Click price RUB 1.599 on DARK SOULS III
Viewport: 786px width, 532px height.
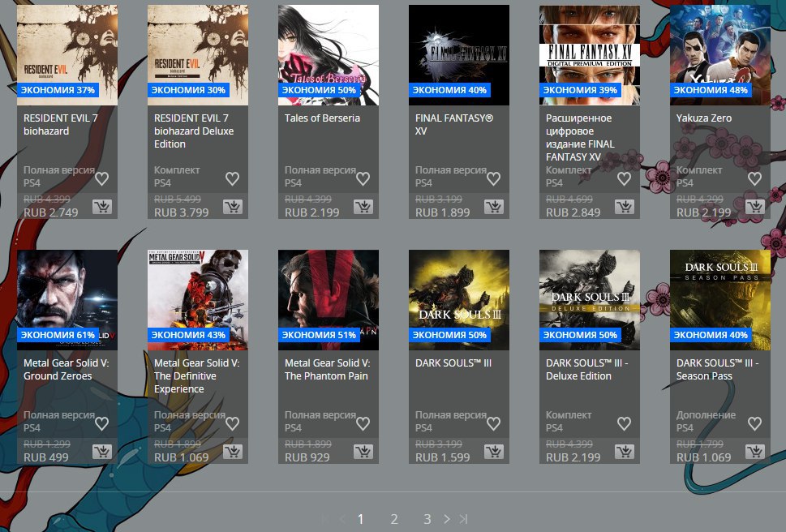click(x=443, y=457)
